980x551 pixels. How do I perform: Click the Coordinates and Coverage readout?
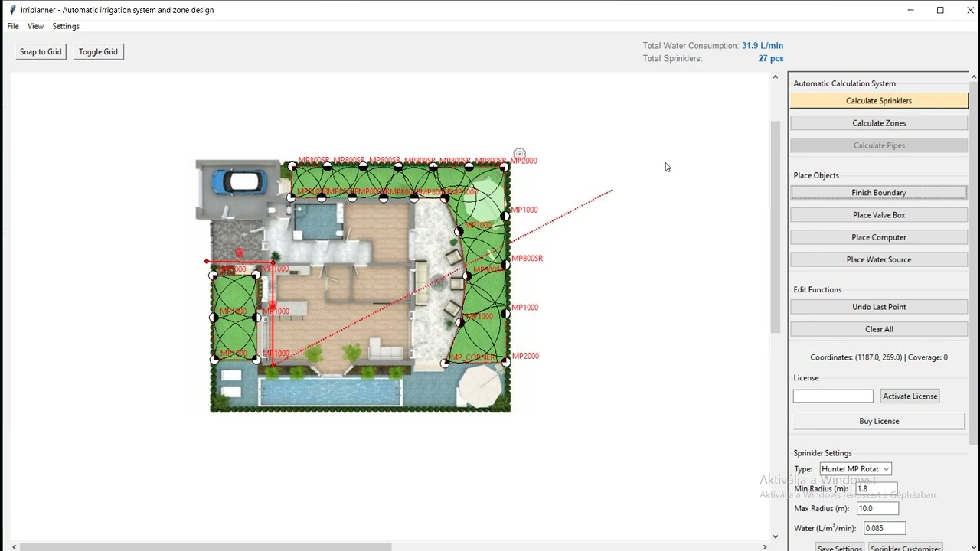(879, 357)
